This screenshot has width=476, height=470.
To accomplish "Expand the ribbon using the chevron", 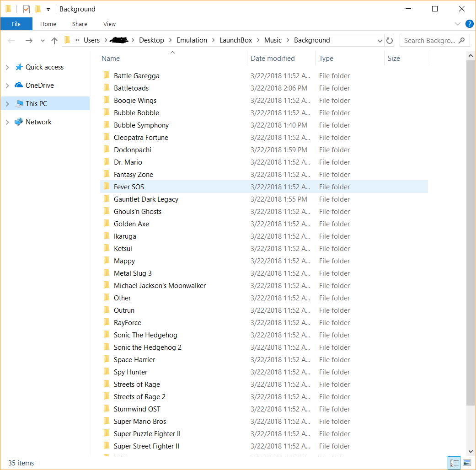I will [x=458, y=24].
